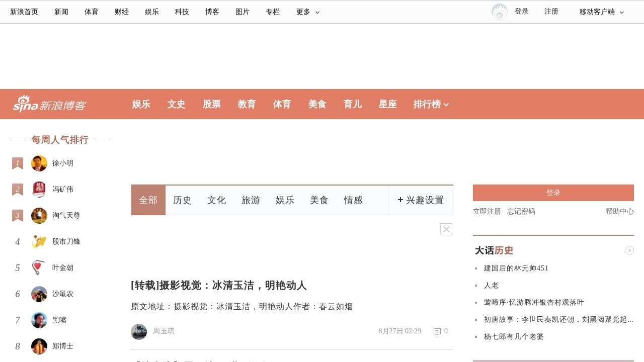The width and height of the screenshot is (644, 362).
Task: Click the 立即注册 link
Action: (487, 212)
